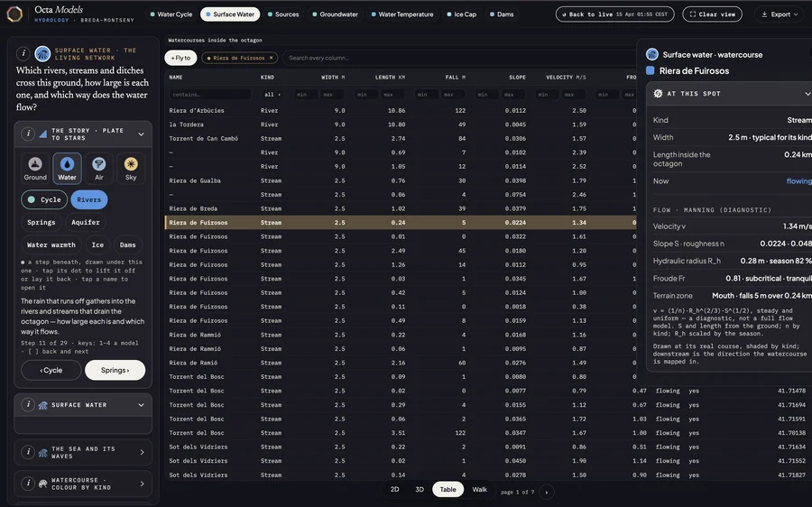Screen dimensions: 812x507
Task: Focus the Name 'contains' filter field
Action: click(210, 94)
